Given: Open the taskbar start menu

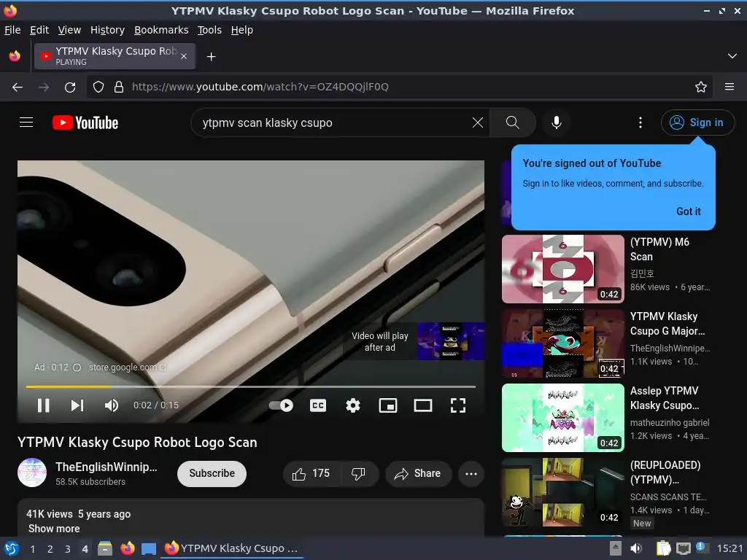Looking at the screenshot, I should point(12,548).
